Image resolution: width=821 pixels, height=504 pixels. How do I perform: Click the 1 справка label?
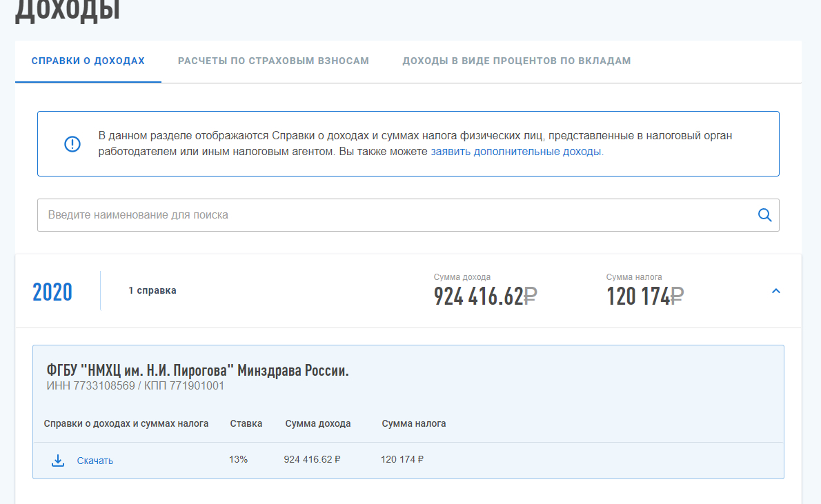click(152, 291)
